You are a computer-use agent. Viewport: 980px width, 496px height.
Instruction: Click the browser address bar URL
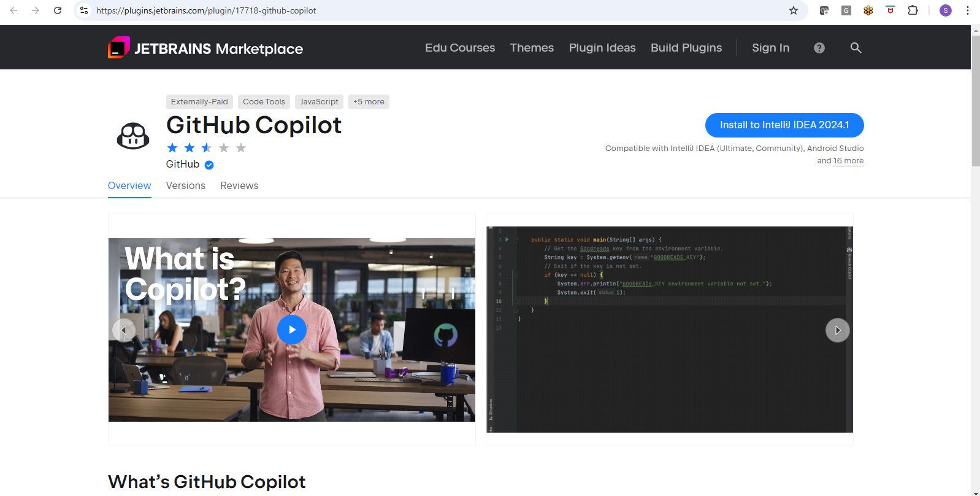(x=206, y=10)
